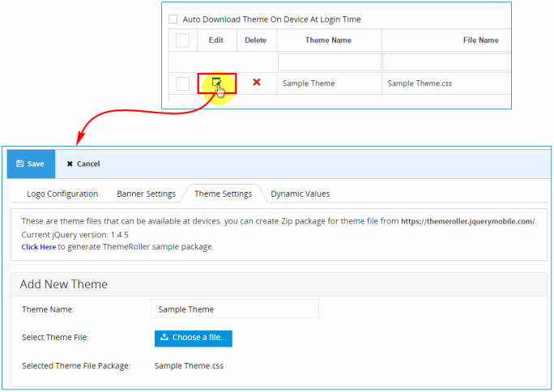Click the Delete column header

coord(255,40)
